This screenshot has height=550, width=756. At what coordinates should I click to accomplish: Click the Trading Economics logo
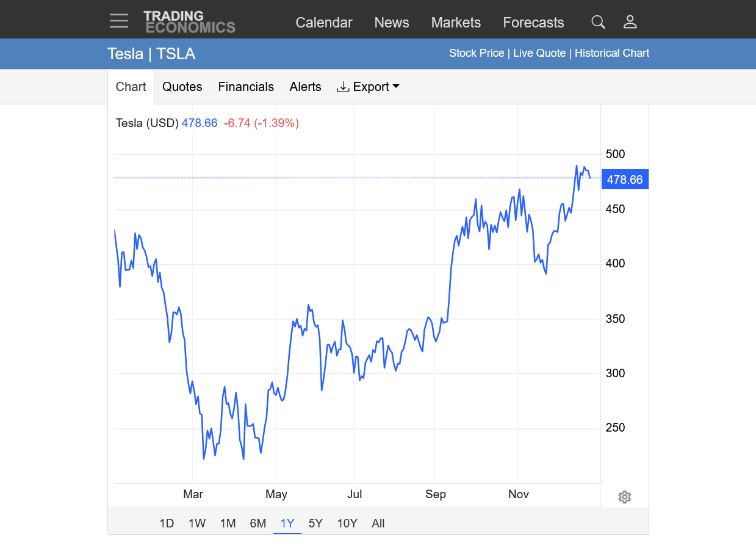click(189, 22)
